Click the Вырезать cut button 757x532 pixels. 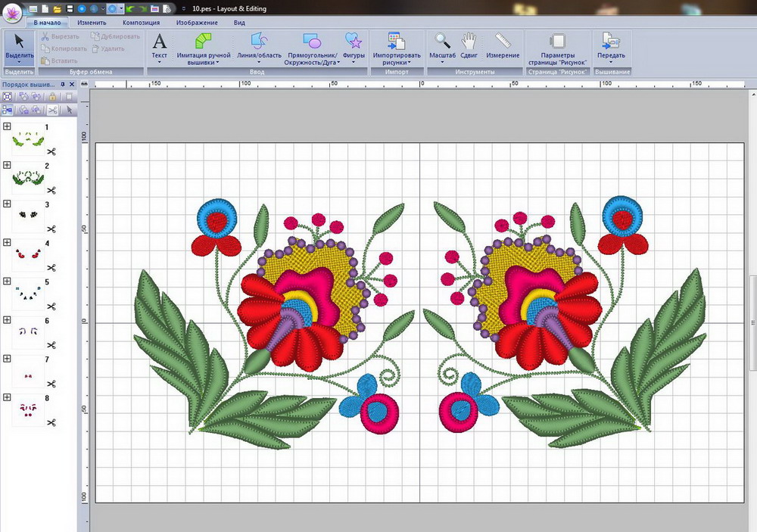61,36
